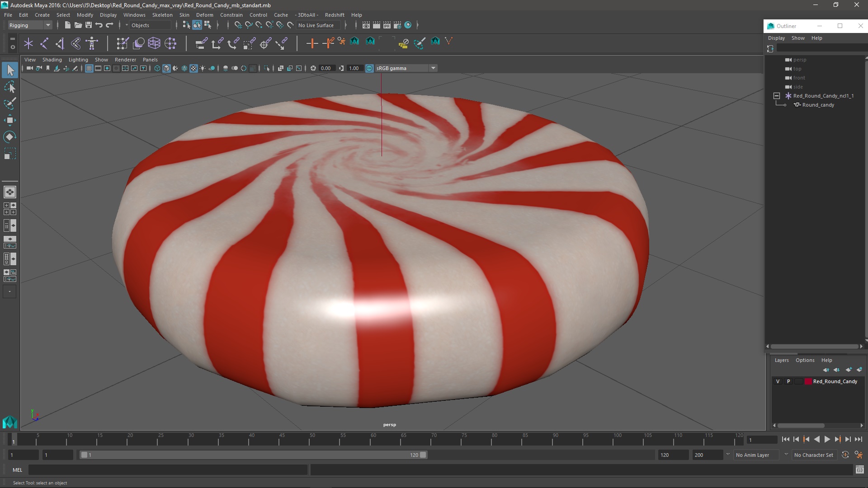This screenshot has width=868, height=488.
Task: Create a new scene file
Action: pyautogui.click(x=67, y=25)
